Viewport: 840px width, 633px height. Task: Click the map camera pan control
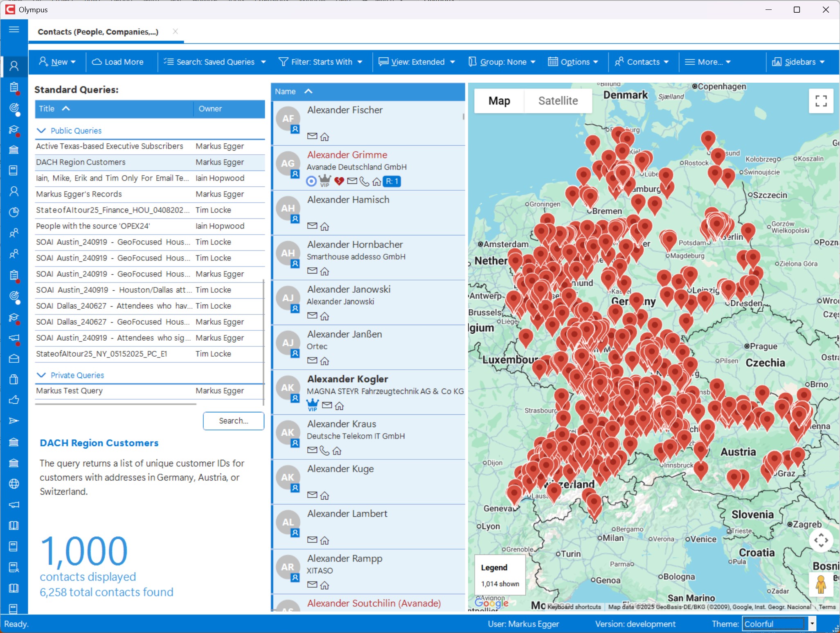(821, 540)
